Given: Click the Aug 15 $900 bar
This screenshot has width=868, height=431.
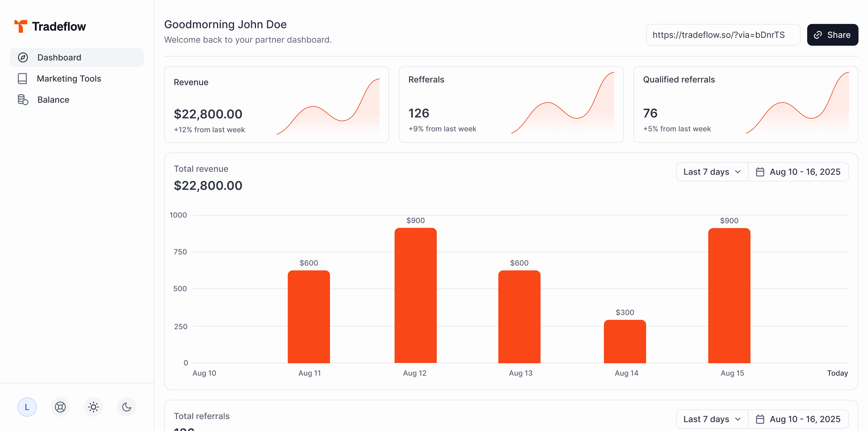Looking at the screenshot, I should [729, 295].
